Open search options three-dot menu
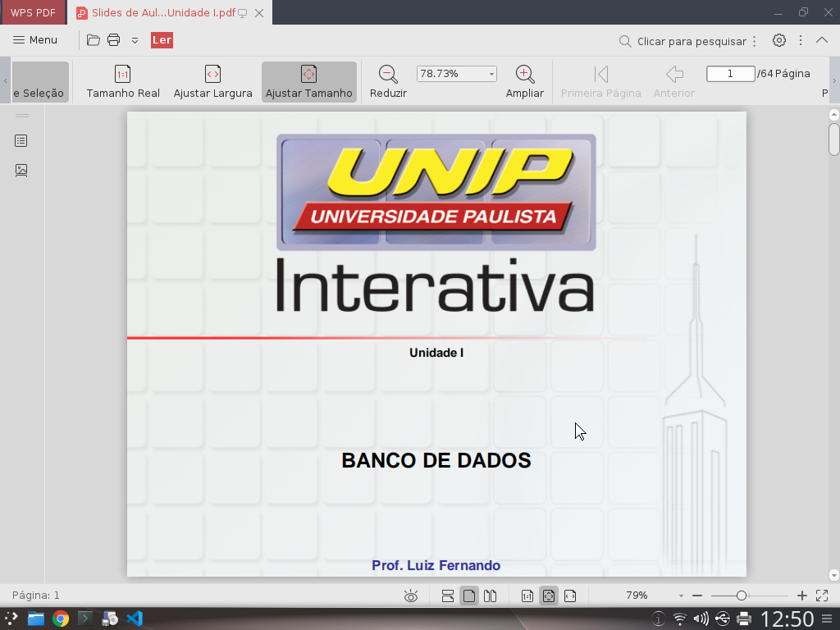Viewport: 840px width, 630px height. (x=755, y=41)
